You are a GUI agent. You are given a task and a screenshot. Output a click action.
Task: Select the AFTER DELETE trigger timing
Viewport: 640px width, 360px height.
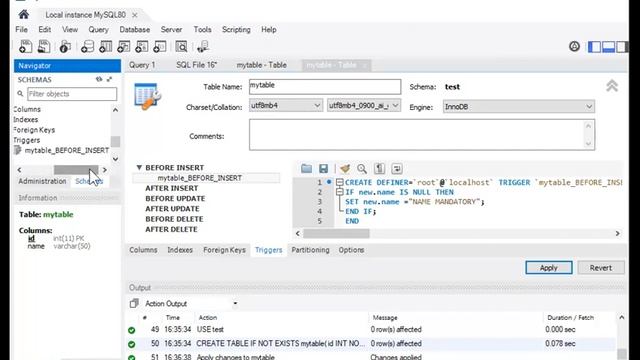click(x=171, y=229)
